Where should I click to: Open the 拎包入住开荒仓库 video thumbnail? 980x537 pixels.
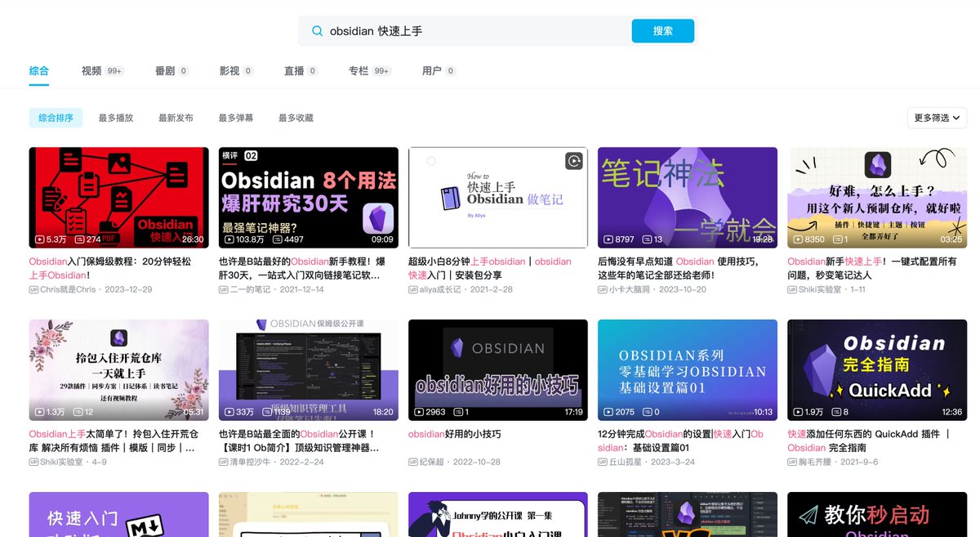coord(118,369)
